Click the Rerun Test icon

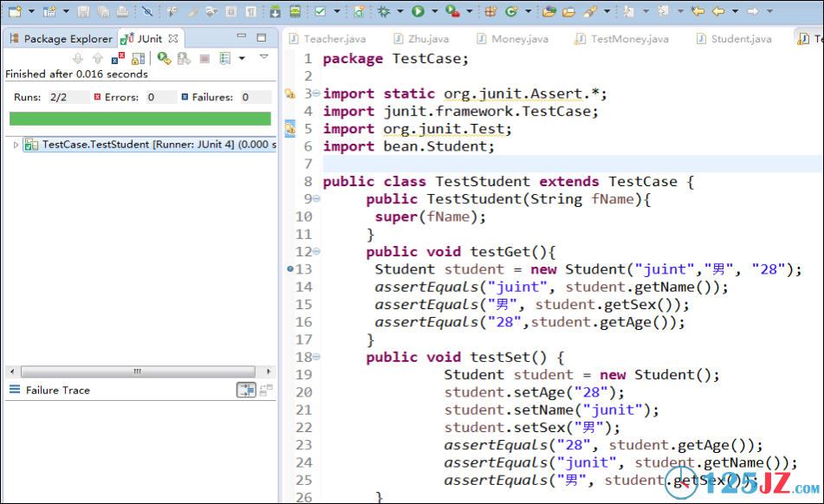pyautogui.click(x=164, y=58)
